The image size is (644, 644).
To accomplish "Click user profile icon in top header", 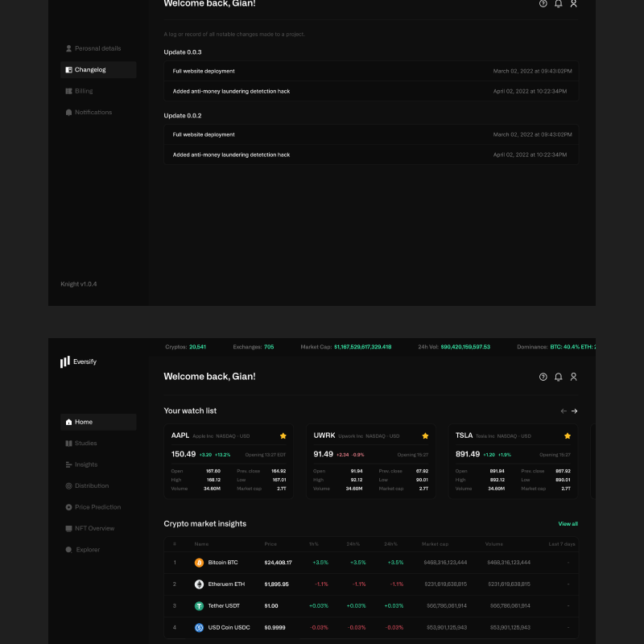I will 573,4.
